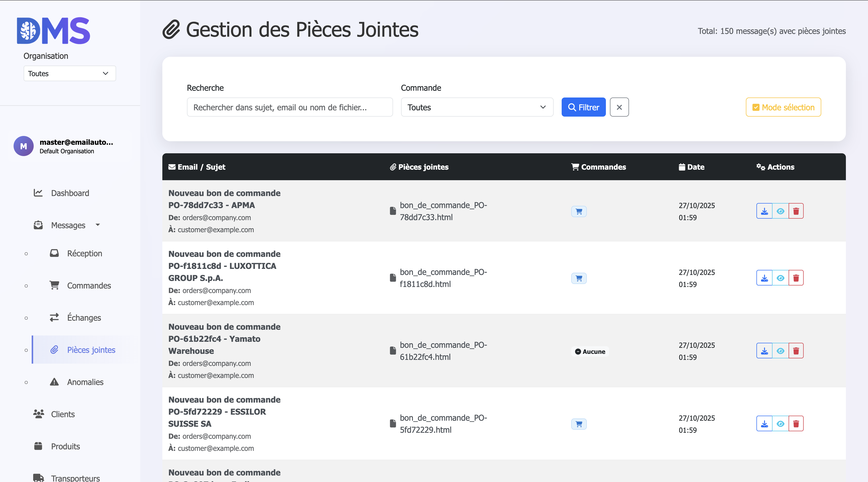Download the PO-5fd72229 attachment
This screenshot has width=868, height=482.
pyautogui.click(x=764, y=423)
